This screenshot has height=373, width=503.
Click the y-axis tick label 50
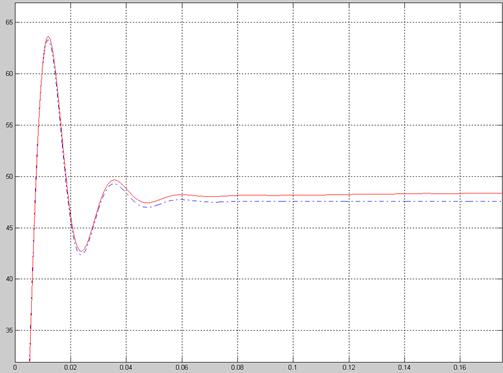9,177
